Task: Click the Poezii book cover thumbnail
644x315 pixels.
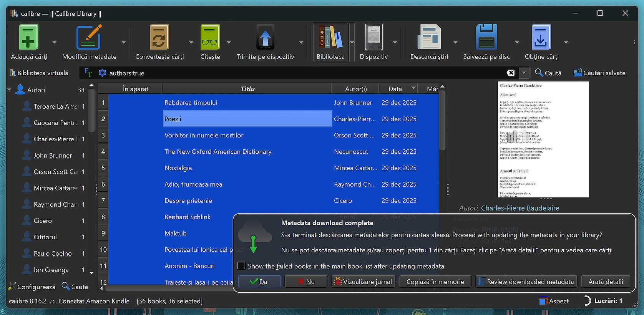Action: pyautogui.click(x=543, y=139)
